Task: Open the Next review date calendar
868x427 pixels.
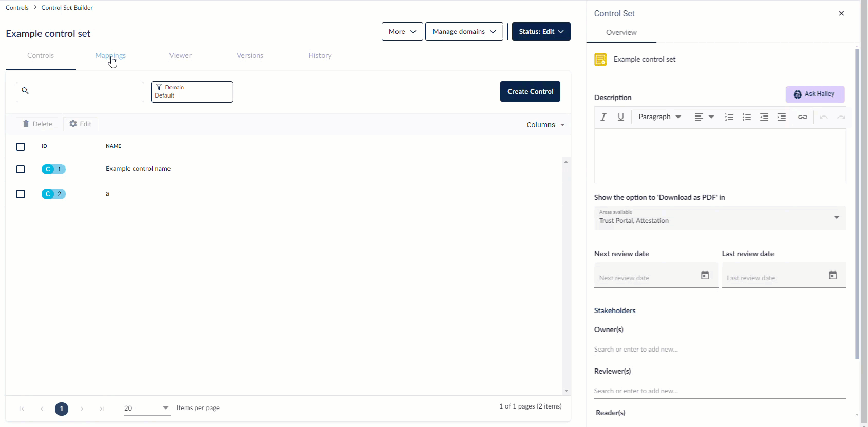Action: tap(705, 276)
